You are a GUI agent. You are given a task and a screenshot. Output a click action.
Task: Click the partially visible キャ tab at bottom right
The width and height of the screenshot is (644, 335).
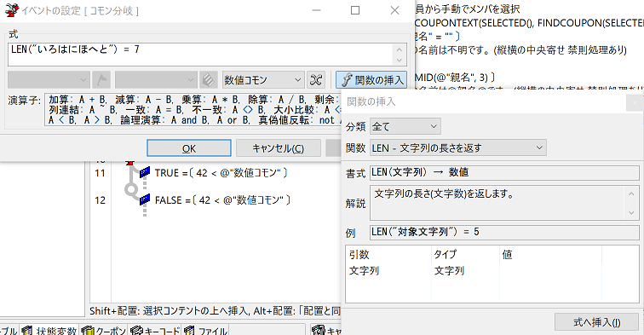325,330
